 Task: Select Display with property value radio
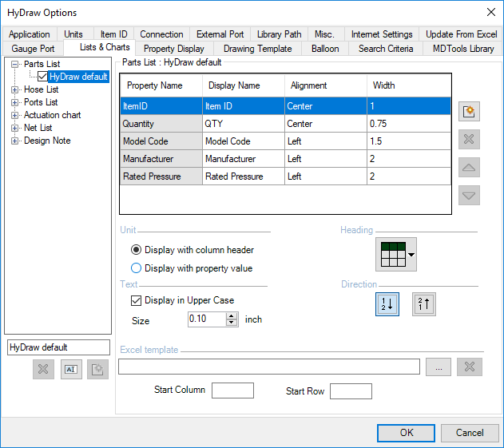click(136, 268)
